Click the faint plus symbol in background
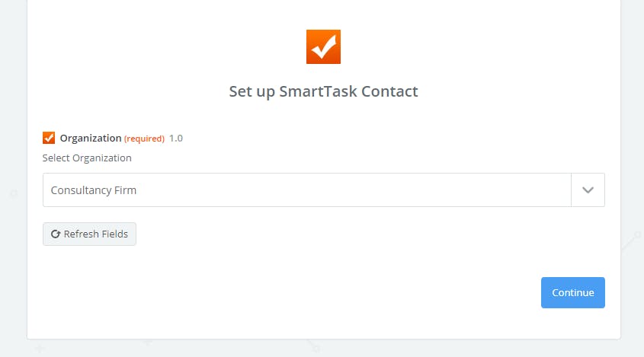The image size is (644, 357). 40,349
